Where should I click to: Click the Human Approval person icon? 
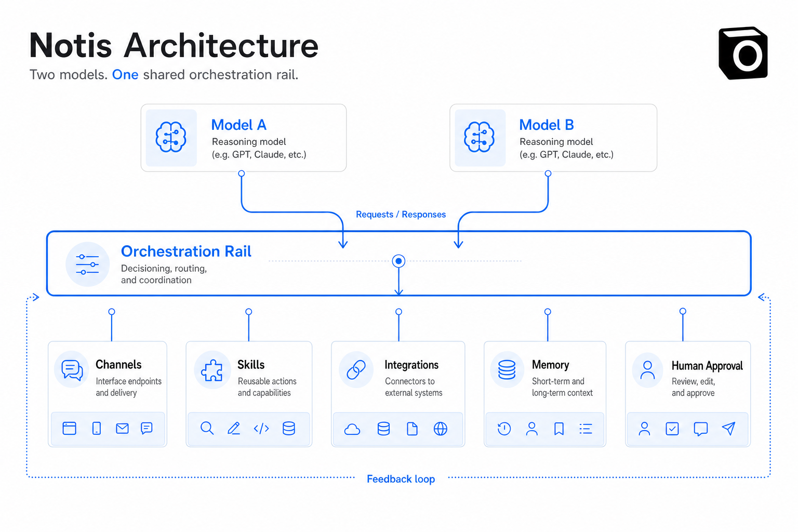(x=647, y=370)
